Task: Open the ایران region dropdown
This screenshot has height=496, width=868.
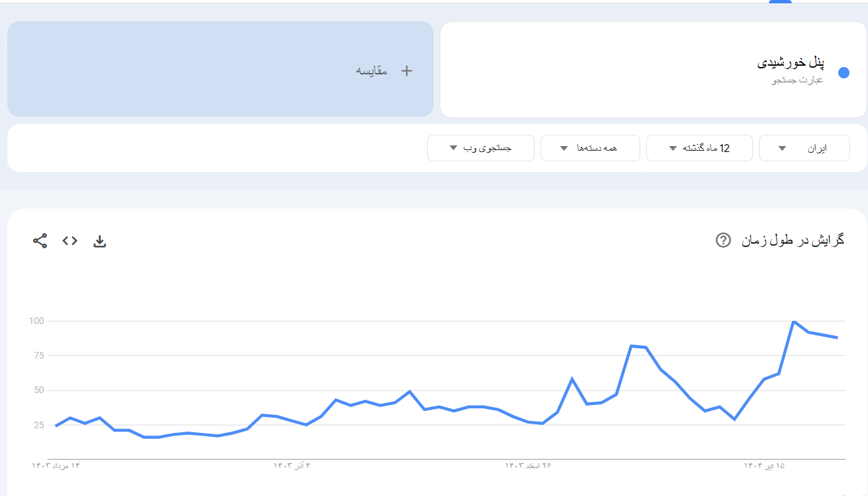Action: point(804,148)
